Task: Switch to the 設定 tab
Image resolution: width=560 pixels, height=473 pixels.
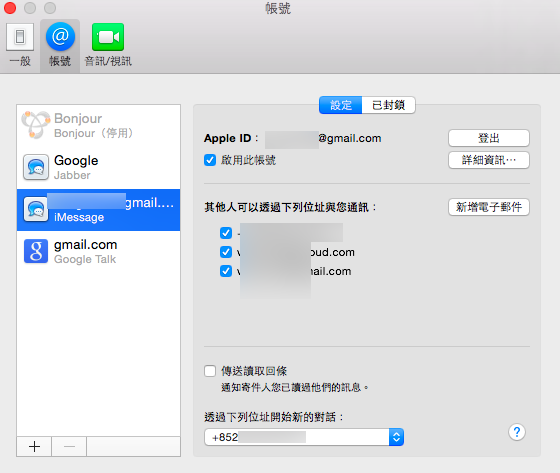Action: pyautogui.click(x=340, y=105)
